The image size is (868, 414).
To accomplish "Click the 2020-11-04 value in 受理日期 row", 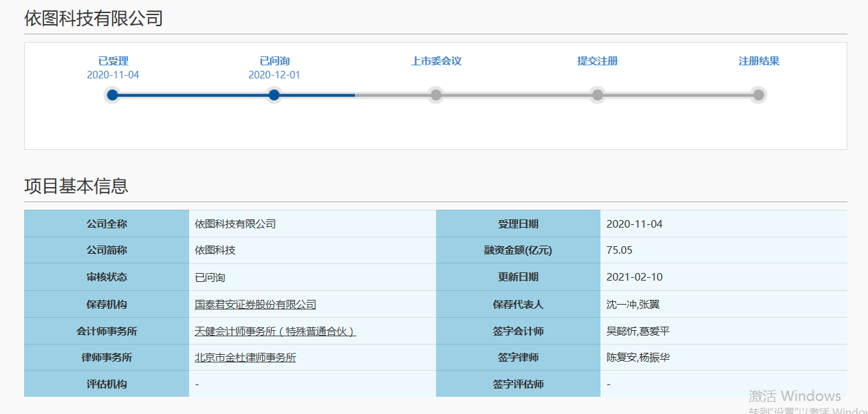I will [635, 224].
